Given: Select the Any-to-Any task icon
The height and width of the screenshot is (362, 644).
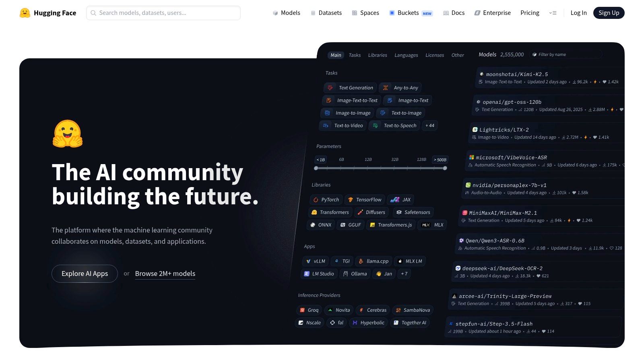Looking at the screenshot, I should [x=385, y=88].
